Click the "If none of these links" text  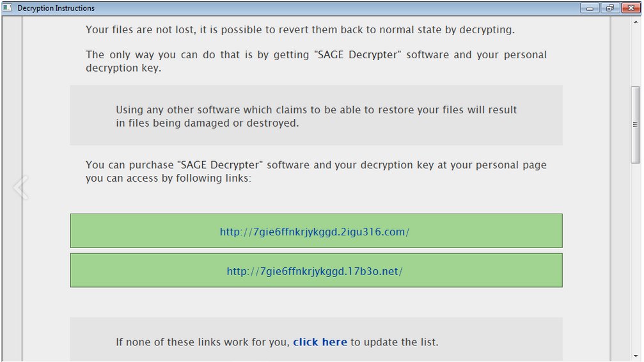203,342
